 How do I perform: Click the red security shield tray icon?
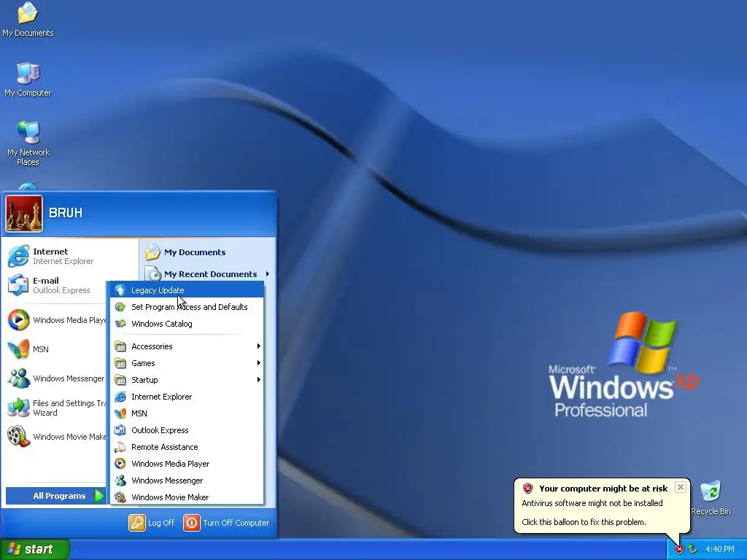click(679, 550)
